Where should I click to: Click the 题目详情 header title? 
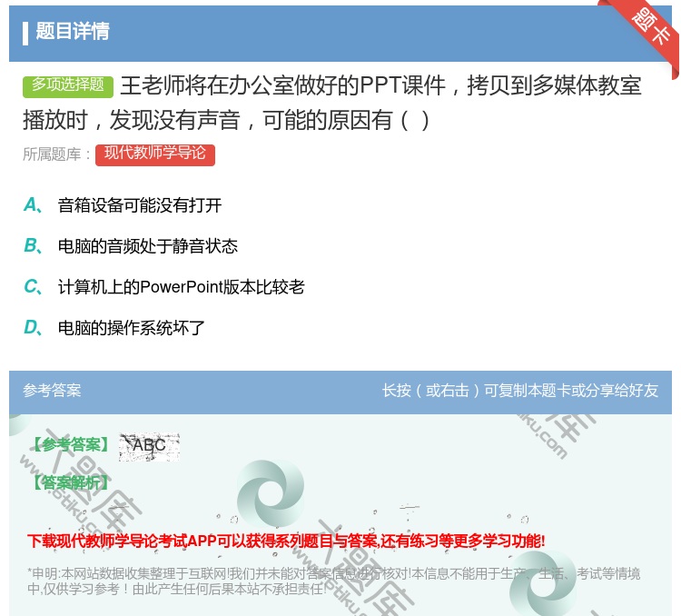tap(73, 31)
